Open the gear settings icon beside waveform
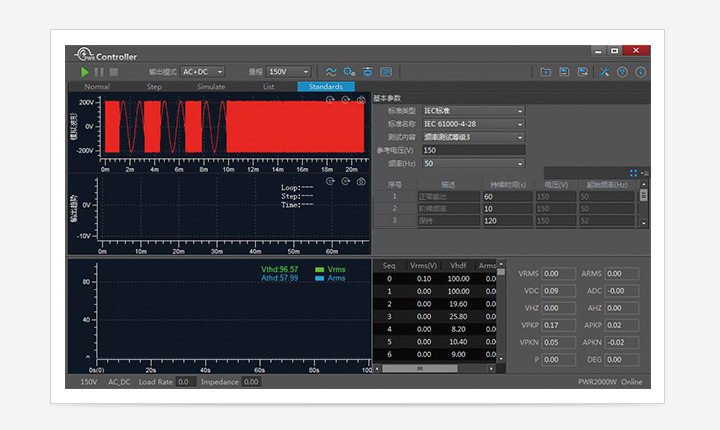This screenshot has height=430, width=720. click(349, 72)
